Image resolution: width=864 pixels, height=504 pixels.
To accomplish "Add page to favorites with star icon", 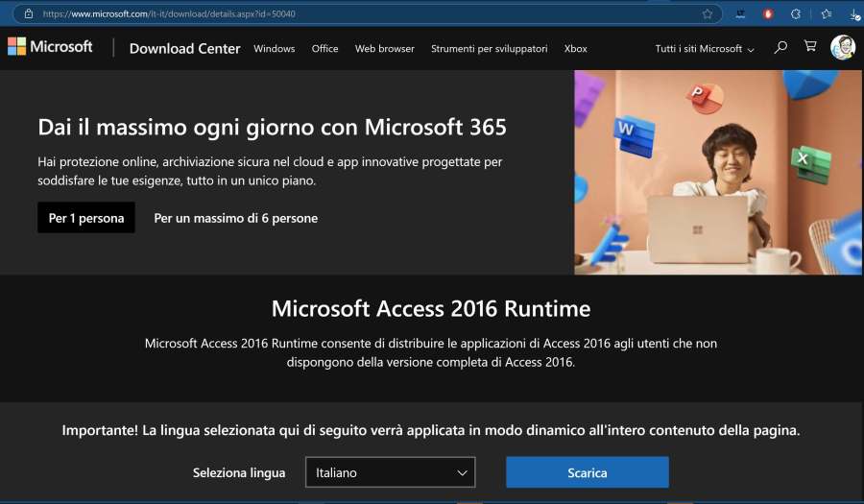I will tap(708, 13).
